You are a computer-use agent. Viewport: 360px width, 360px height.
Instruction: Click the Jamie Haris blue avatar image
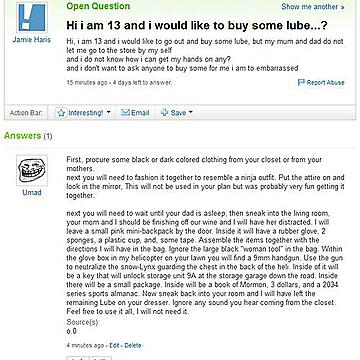pos(32,17)
